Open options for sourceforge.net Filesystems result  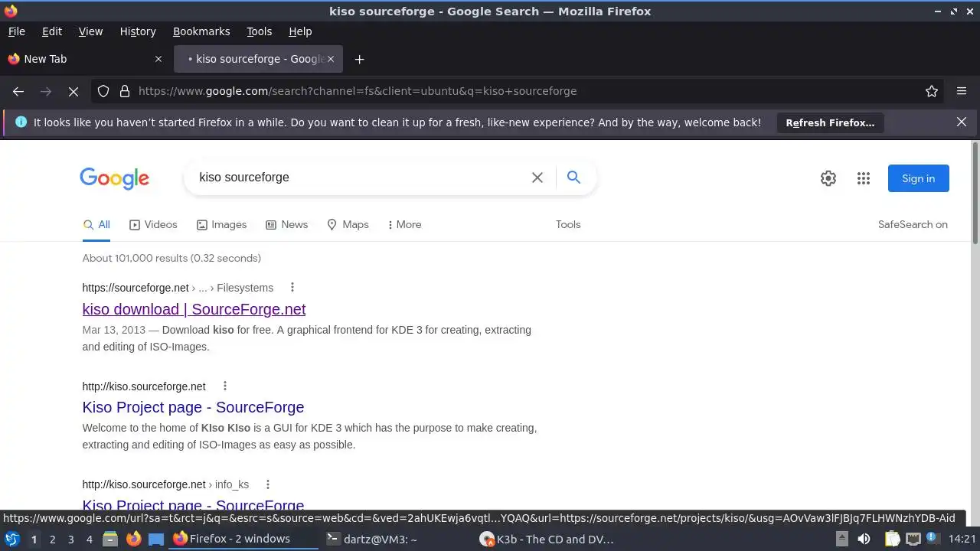pos(292,288)
